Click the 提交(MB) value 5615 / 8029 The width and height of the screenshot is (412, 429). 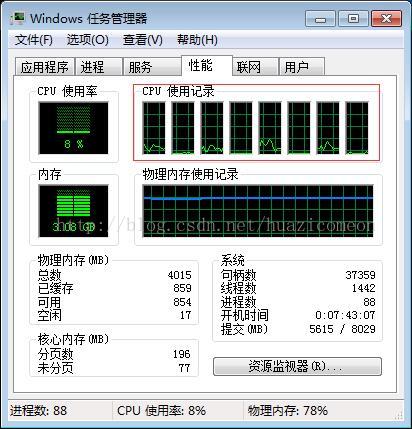(342, 329)
